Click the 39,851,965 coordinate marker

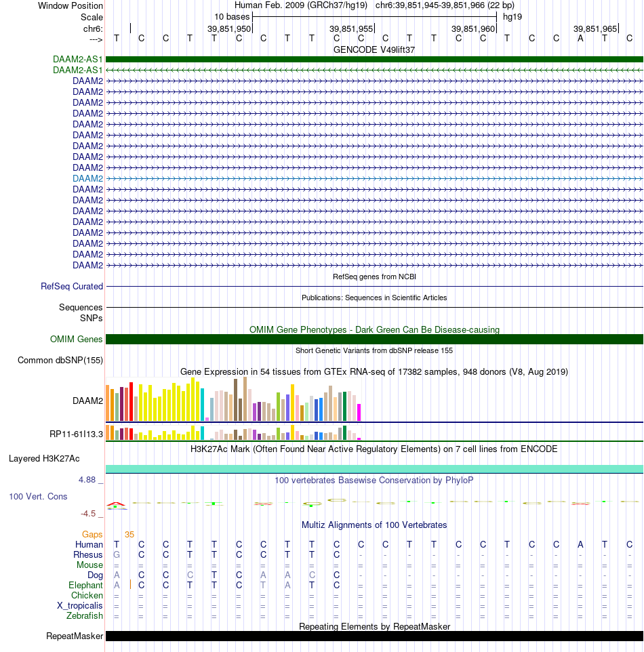(595, 28)
